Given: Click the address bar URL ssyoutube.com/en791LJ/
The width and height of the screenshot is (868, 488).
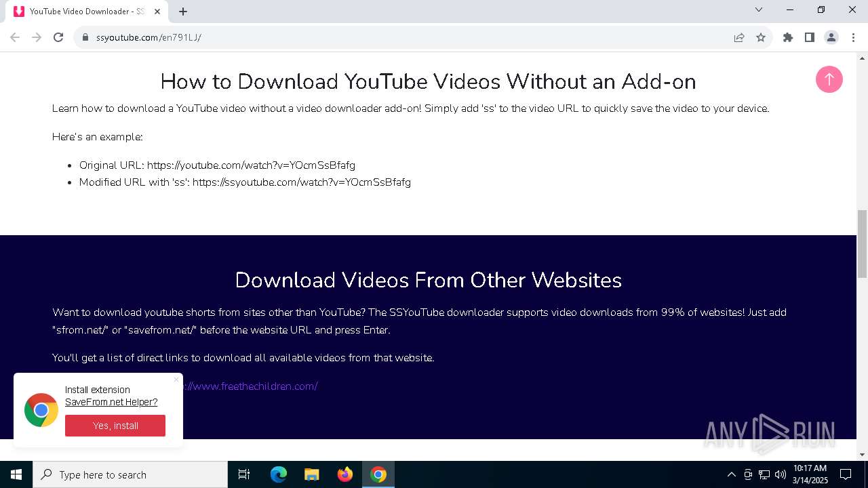Looking at the screenshot, I should [149, 37].
